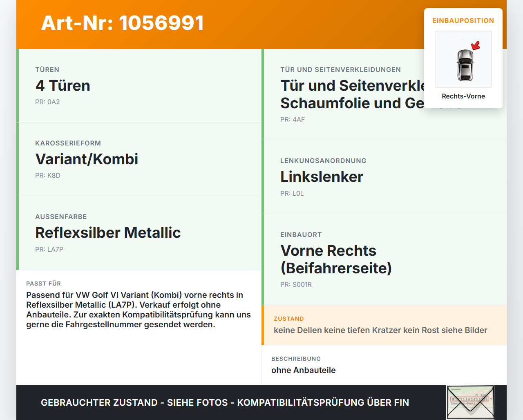
Task: Click the 'PR: L0L' code
Action: click(x=292, y=193)
